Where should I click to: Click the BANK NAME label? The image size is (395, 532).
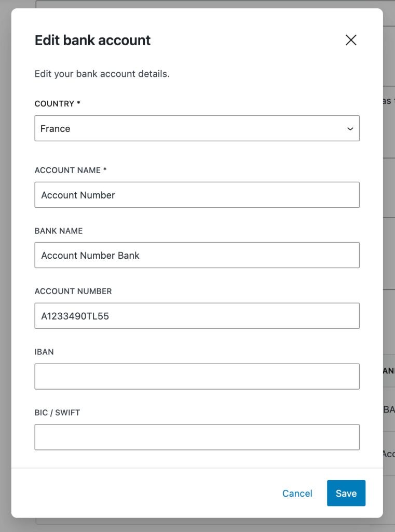59,231
